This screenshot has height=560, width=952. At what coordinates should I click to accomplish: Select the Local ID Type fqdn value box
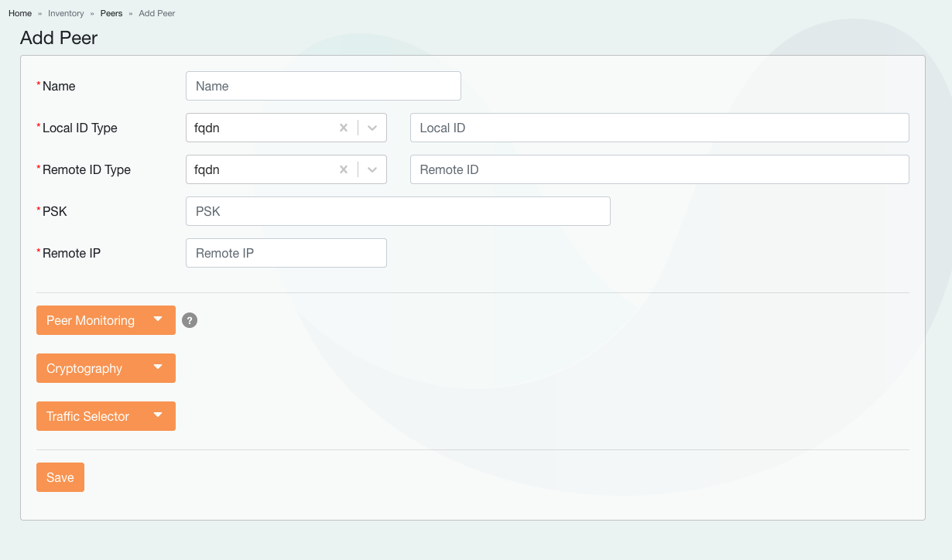coord(259,128)
